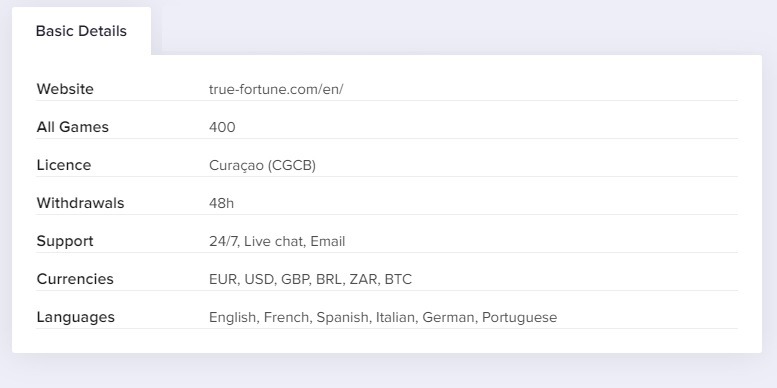Click German in the languages list

point(448,318)
